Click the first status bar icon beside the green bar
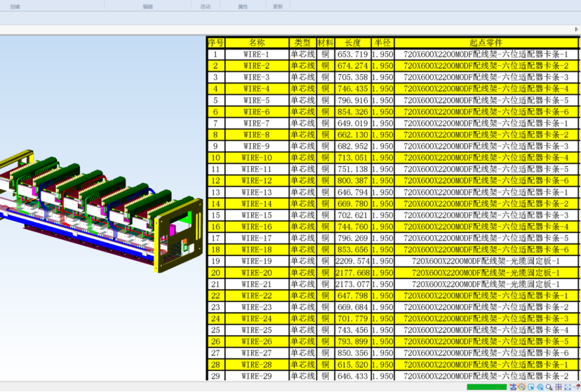This screenshot has width=581, height=392. click(x=513, y=387)
